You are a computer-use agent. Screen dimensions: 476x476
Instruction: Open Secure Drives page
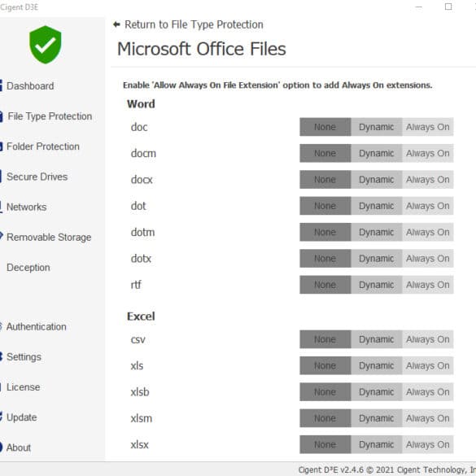pos(37,177)
